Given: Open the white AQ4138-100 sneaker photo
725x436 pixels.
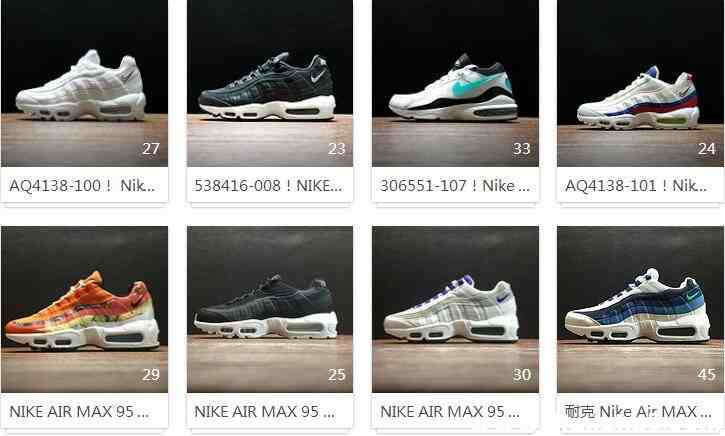Looking at the screenshot, I should point(84,83).
